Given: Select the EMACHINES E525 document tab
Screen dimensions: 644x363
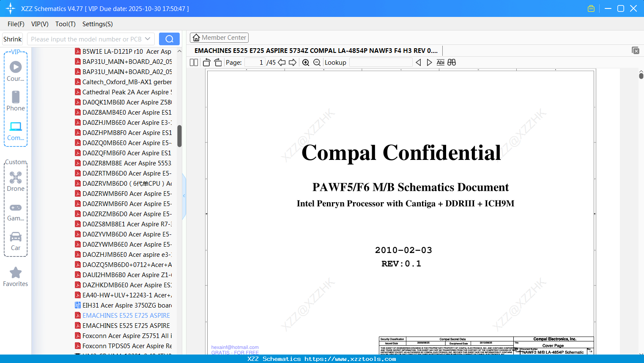Looking at the screenshot, I should [316, 51].
